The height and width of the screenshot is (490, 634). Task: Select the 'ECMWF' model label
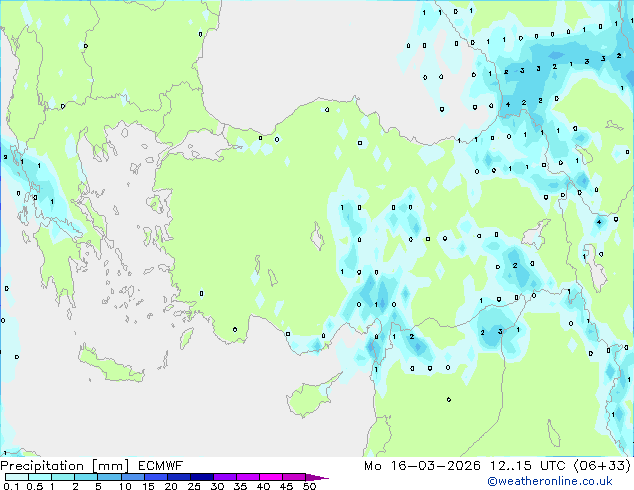[161, 466]
